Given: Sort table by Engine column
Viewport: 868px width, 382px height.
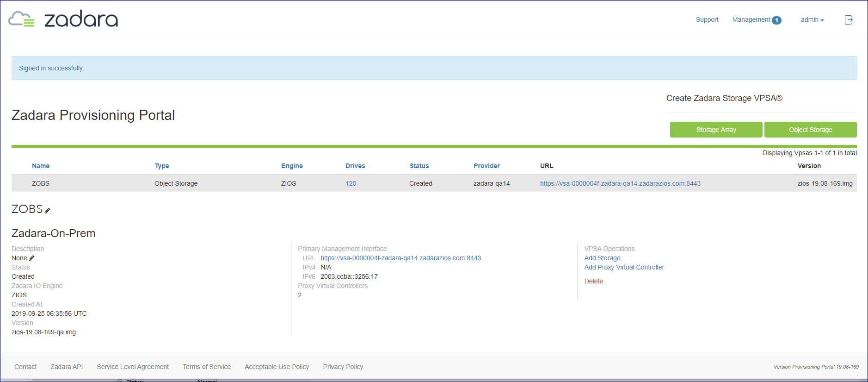Looking at the screenshot, I should click(x=292, y=166).
